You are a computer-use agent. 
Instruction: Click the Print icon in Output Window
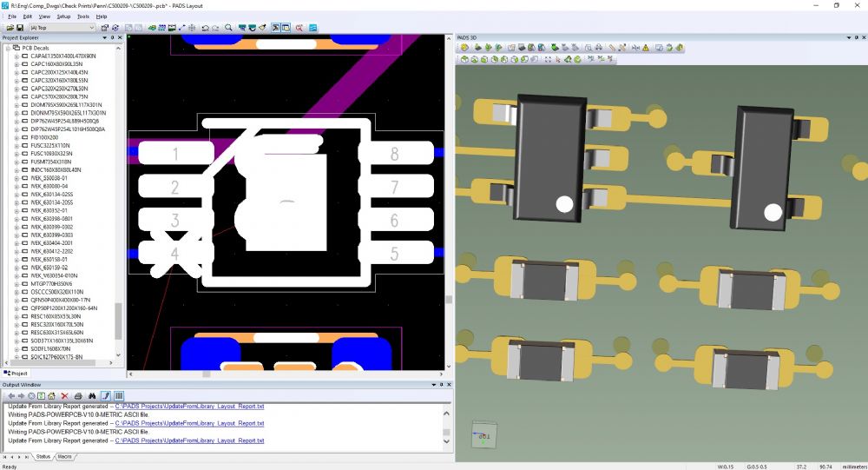point(78,396)
